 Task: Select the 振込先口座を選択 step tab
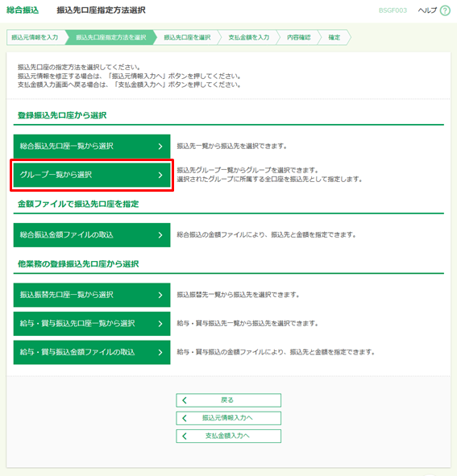187,37
